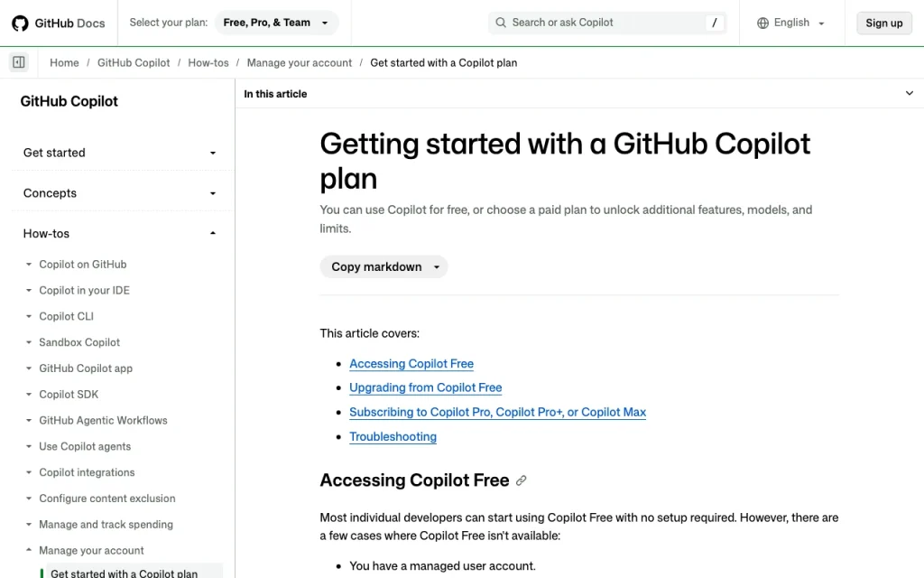Open the Manage your account breadcrumb
This screenshot has height=578, width=924.
tap(300, 62)
